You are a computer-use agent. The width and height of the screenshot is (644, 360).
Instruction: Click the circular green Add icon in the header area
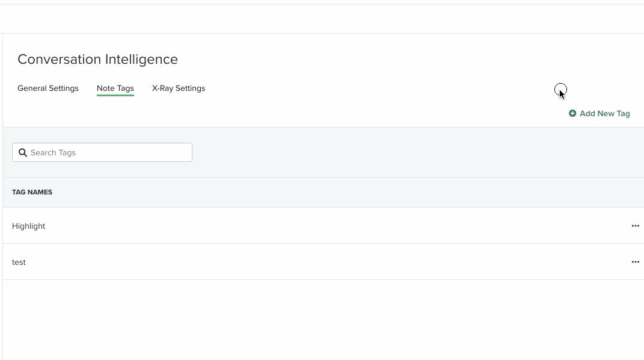point(572,113)
